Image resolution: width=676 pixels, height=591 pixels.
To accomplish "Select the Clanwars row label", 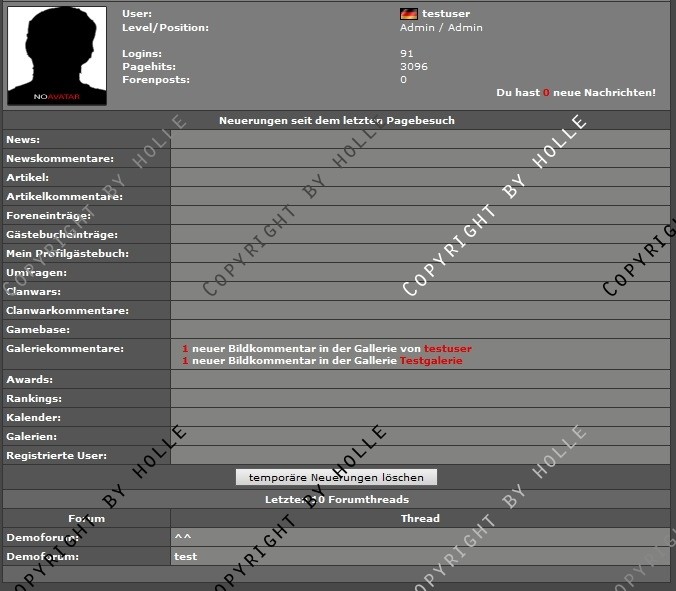I will click(x=34, y=292).
